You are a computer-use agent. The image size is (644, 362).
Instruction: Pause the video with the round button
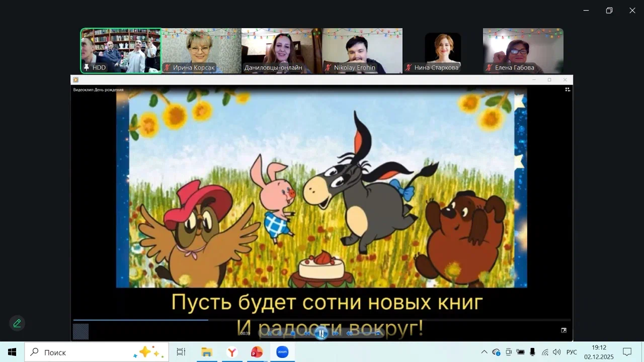pyautogui.click(x=321, y=333)
